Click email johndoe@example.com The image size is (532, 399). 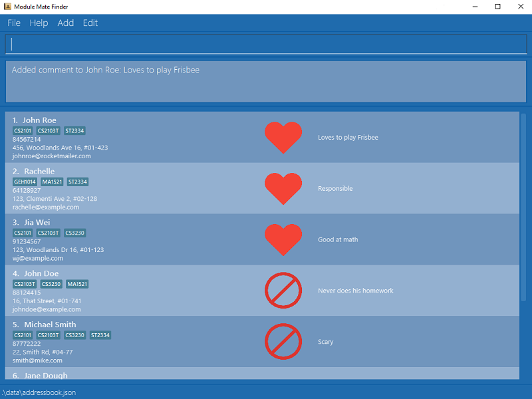[47, 309]
